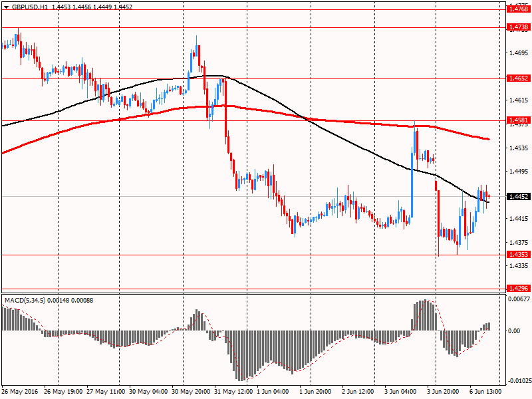Click the 1.4695 price axis value
This screenshot has height=399, width=532.
tap(519, 53)
